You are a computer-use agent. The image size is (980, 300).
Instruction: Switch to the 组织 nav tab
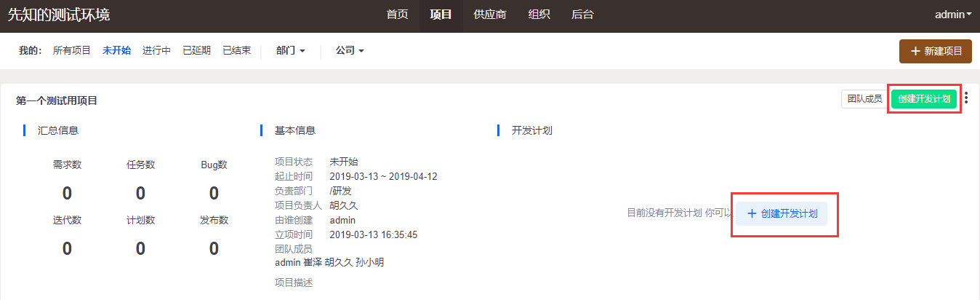tap(539, 15)
